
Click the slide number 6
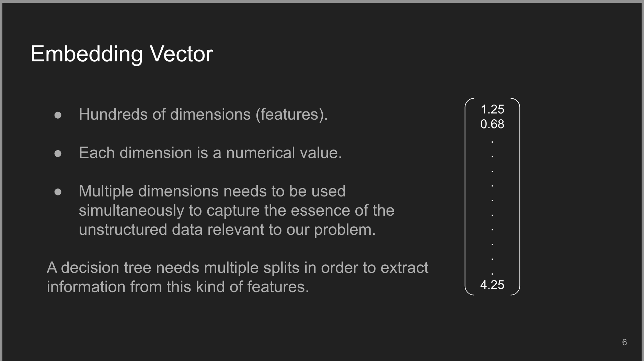coord(624,342)
